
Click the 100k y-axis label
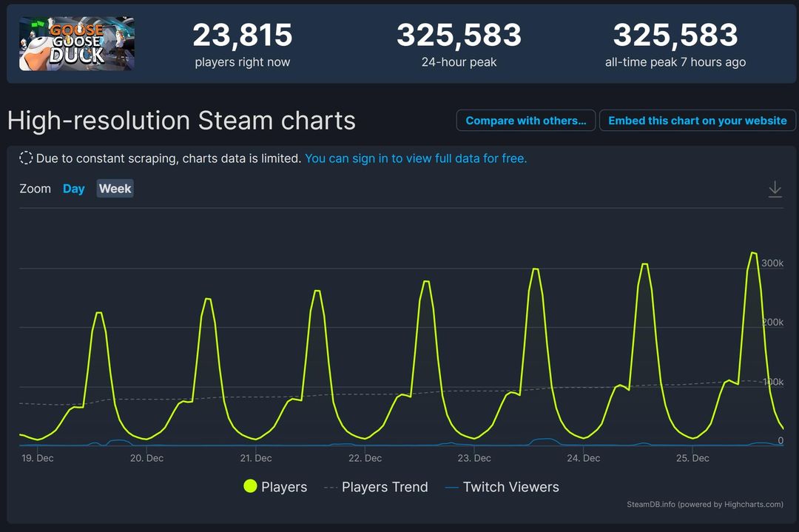[773, 382]
